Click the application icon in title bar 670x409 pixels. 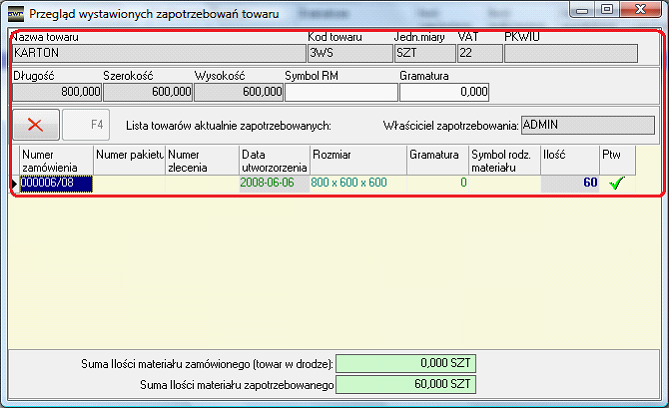pos(14,15)
